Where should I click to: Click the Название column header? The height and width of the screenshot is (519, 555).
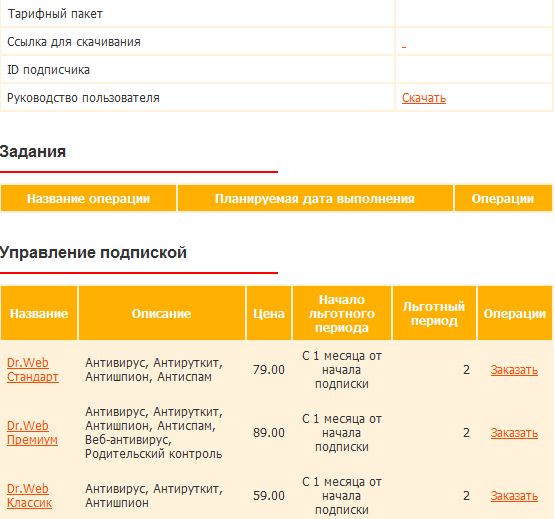point(39,313)
